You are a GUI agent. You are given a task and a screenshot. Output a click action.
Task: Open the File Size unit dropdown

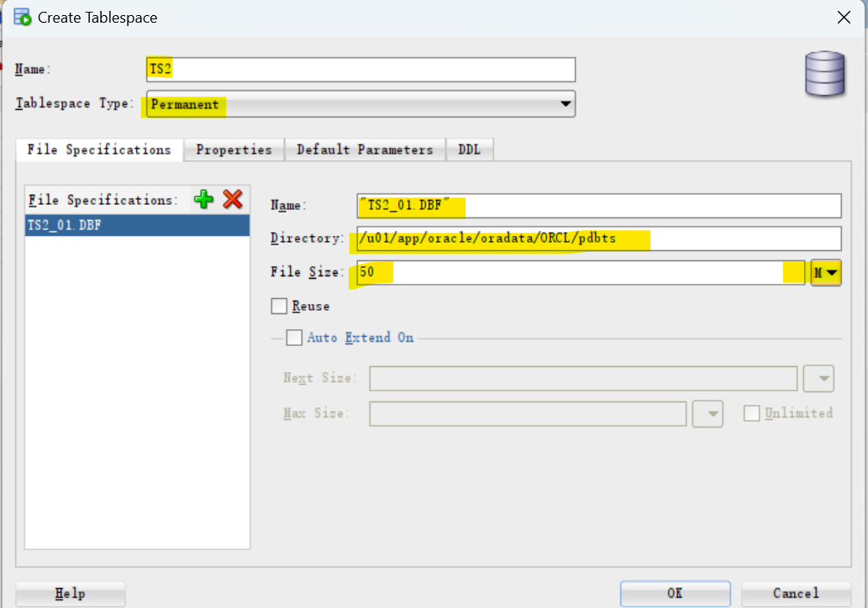(826, 272)
